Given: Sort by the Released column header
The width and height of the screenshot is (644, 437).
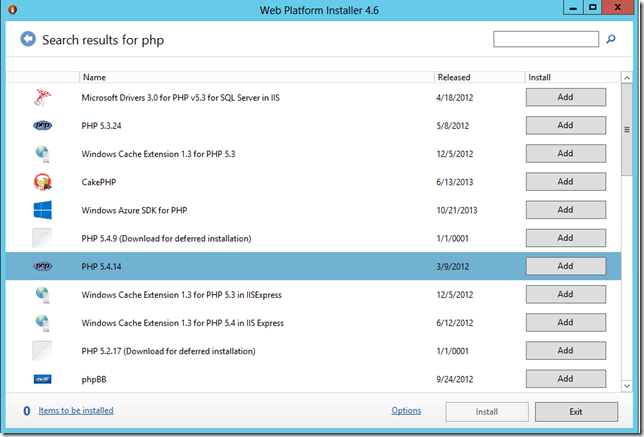Looking at the screenshot, I should [479, 77].
